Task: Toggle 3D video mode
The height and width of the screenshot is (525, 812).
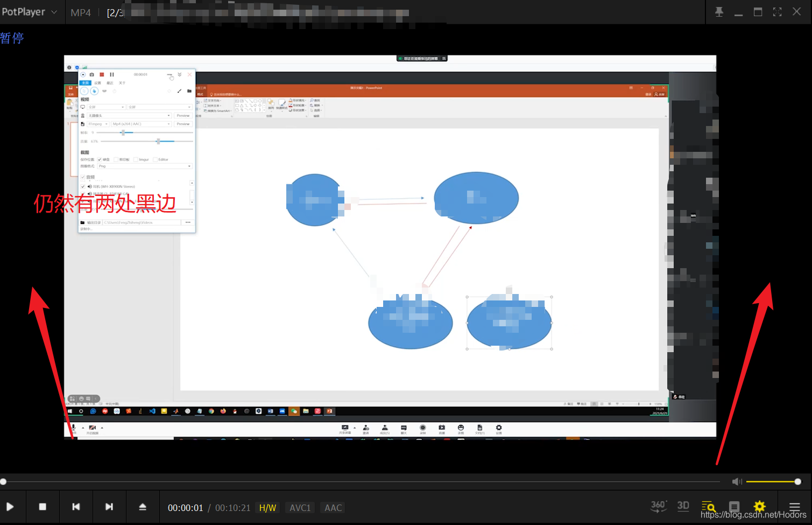Action: [683, 506]
